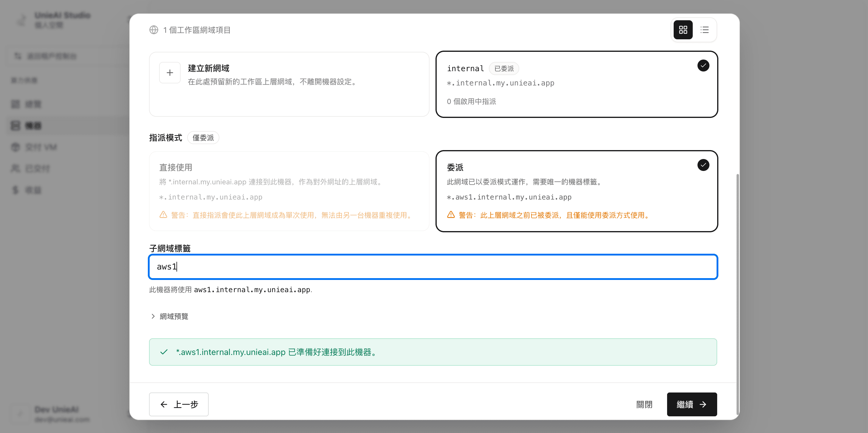Click *.aws1.internal.my.unieai.app in 委派 card
This screenshot has height=433, width=868.
pyautogui.click(x=509, y=197)
